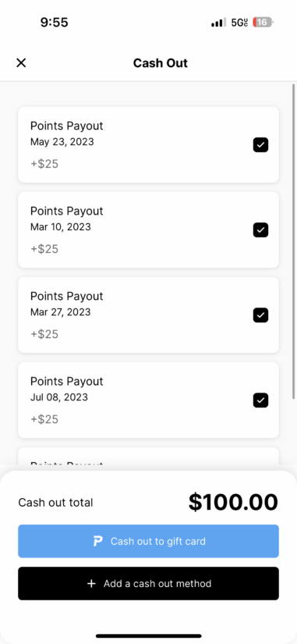Tap the cellular signal bars icon
Screen dimensions: 297x644
click(218, 23)
